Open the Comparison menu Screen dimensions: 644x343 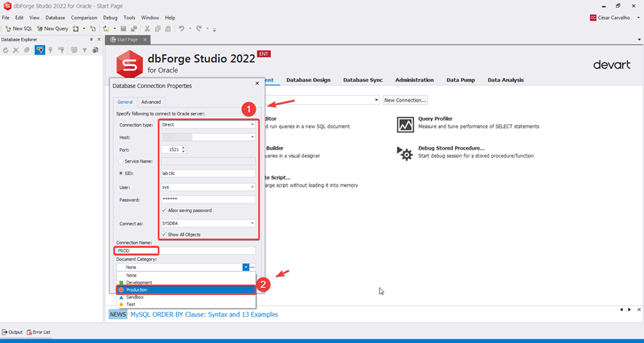(x=84, y=17)
